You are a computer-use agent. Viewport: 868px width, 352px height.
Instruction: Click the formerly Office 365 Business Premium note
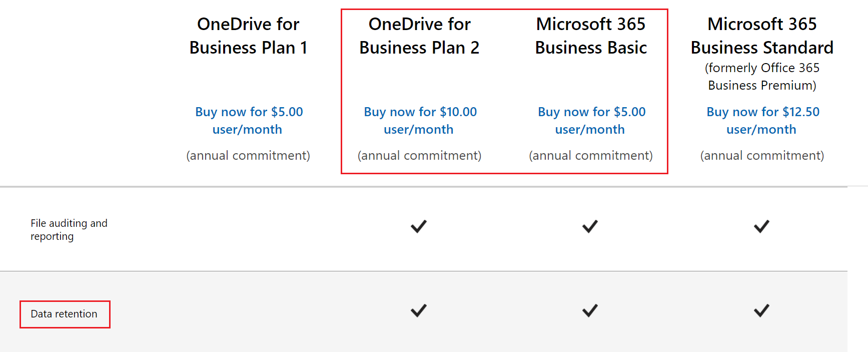[762, 77]
